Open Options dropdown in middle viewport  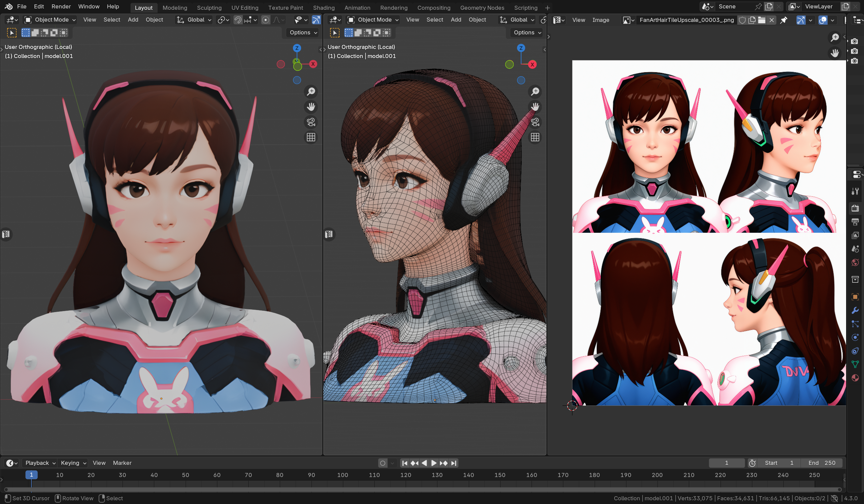[x=527, y=32]
